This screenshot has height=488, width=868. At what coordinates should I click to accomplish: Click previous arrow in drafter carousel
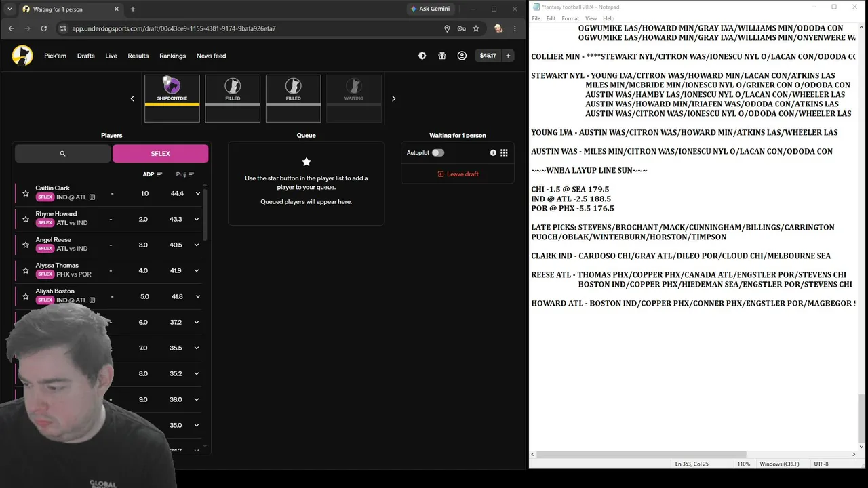pos(132,98)
